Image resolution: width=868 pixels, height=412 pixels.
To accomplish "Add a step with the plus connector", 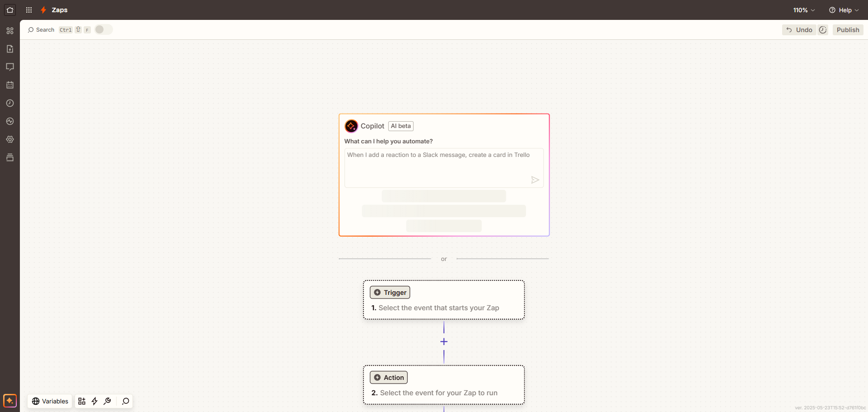I will [x=444, y=342].
